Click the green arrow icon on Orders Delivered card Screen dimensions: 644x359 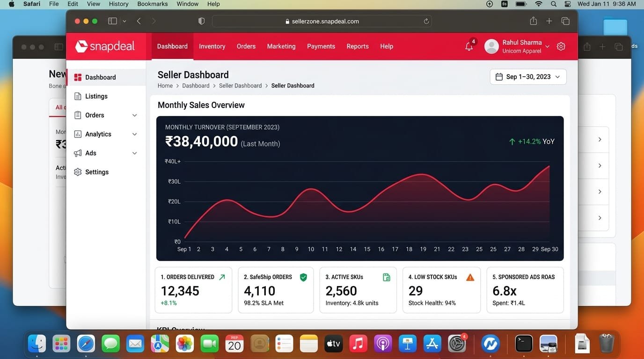point(222,277)
